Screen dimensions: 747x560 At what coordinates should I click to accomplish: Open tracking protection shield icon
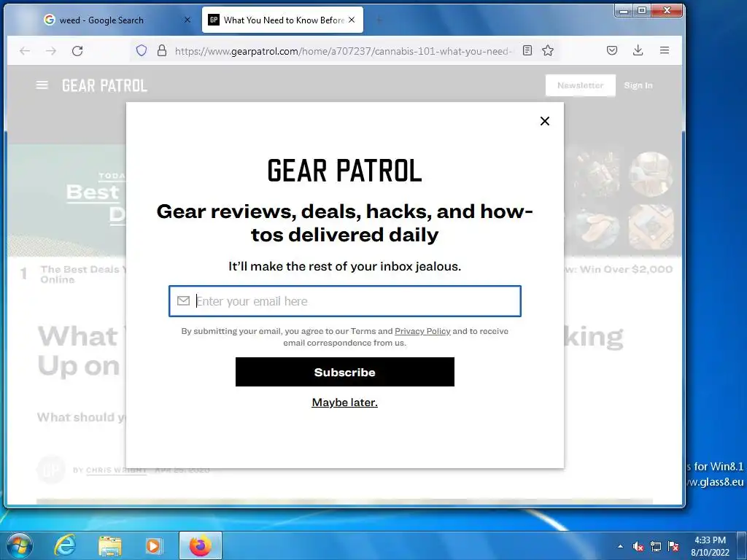pyautogui.click(x=142, y=50)
